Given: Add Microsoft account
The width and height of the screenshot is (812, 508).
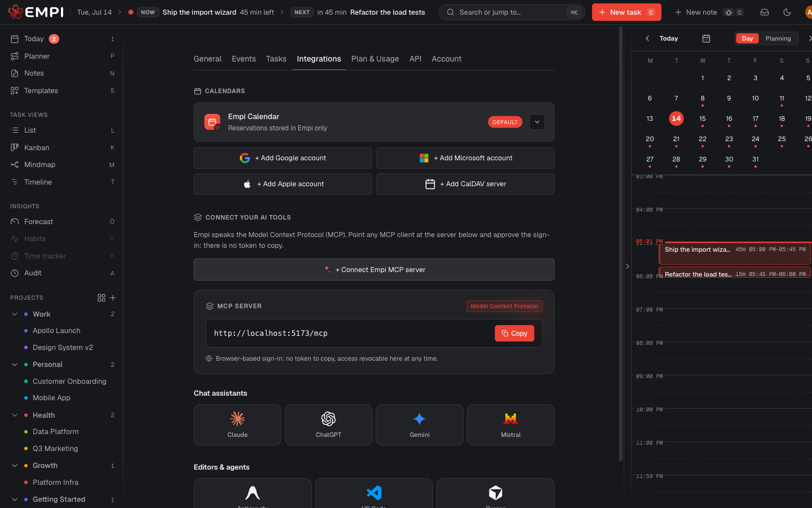Looking at the screenshot, I should point(465,158).
